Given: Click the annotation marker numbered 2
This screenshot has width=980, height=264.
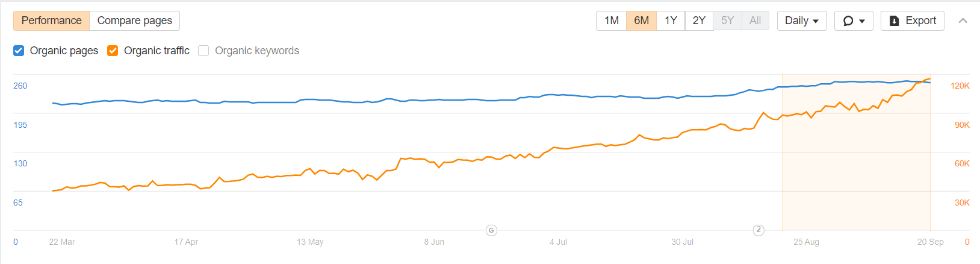Looking at the screenshot, I should pyautogui.click(x=758, y=230).
